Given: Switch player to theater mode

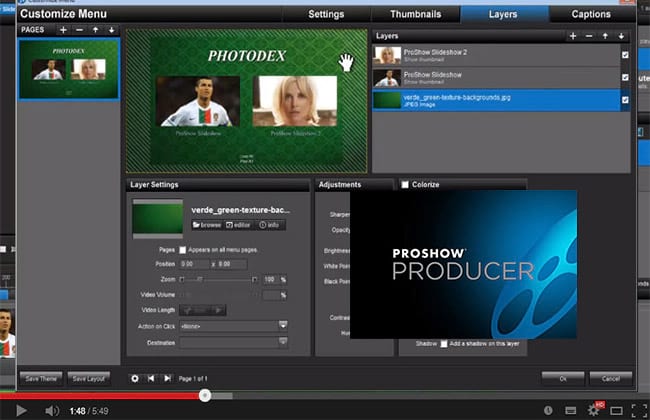Looking at the screenshot, I should pyautogui.click(x=616, y=411).
